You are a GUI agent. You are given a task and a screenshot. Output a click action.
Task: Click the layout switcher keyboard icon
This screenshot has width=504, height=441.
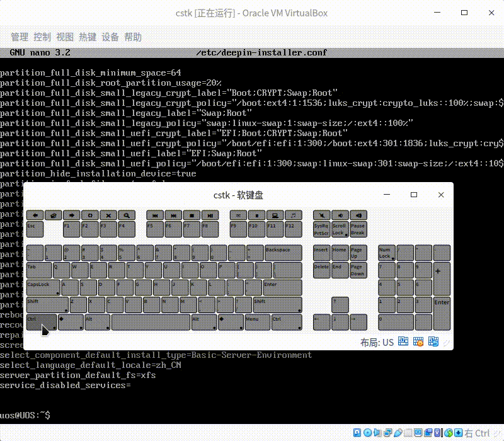[433, 341]
